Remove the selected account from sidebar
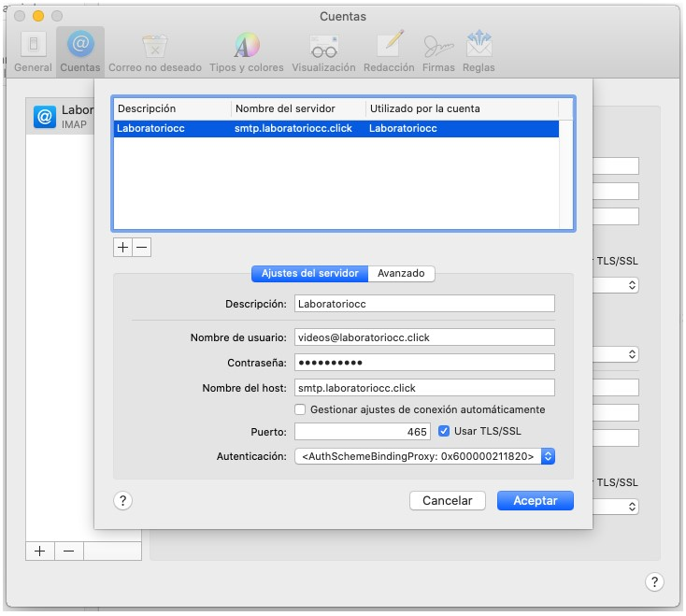 [x=68, y=551]
